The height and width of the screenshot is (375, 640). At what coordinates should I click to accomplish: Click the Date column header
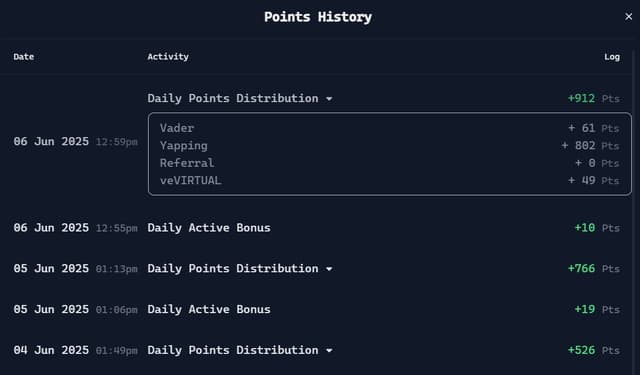pyautogui.click(x=24, y=57)
